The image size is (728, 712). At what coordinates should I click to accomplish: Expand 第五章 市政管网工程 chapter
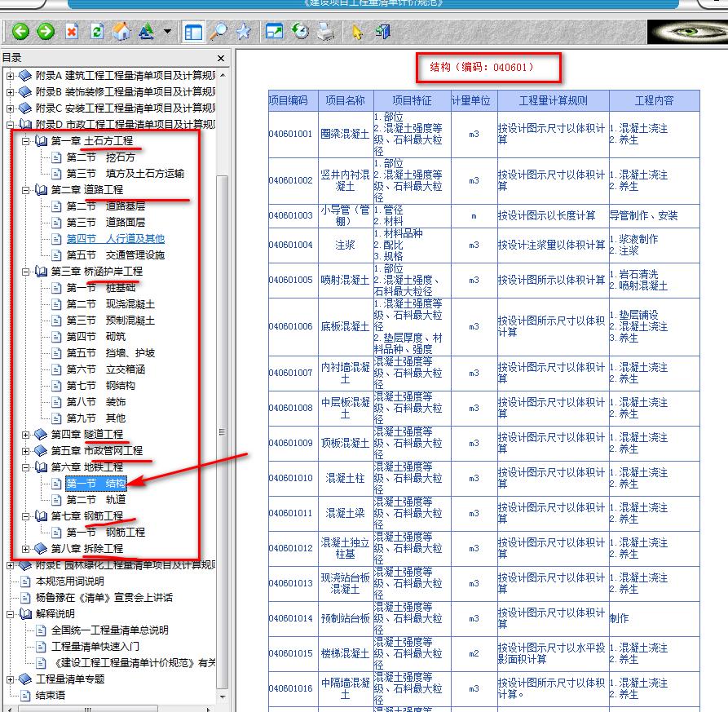pyautogui.click(x=26, y=450)
